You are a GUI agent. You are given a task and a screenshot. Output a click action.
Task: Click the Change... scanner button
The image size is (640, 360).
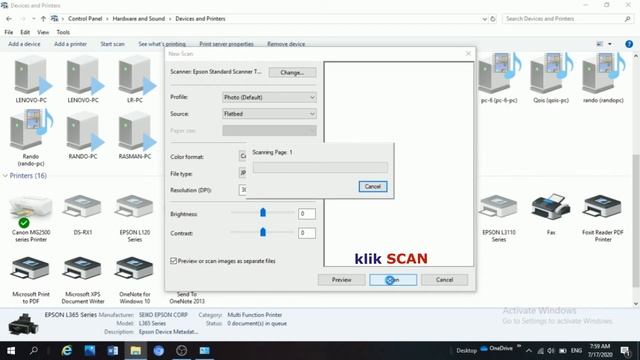tap(292, 73)
